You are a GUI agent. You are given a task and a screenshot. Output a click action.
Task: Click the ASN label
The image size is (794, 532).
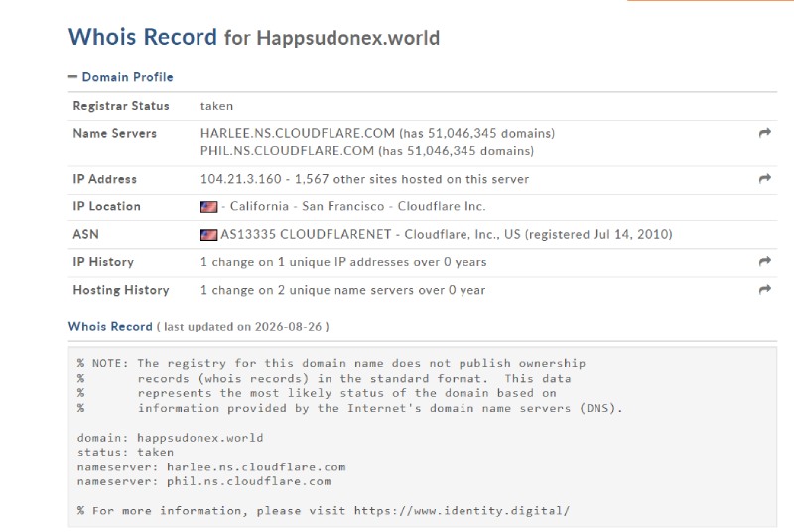pos(86,235)
